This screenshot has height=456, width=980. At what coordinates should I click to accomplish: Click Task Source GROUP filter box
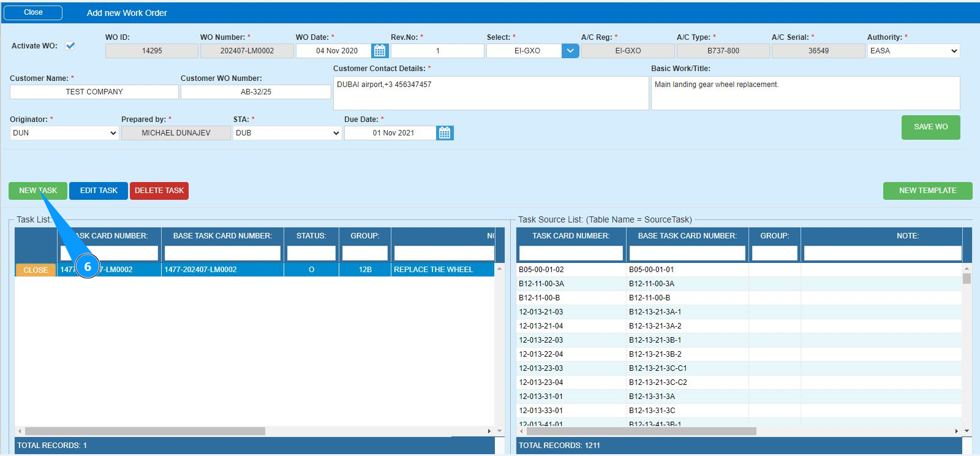click(x=775, y=253)
